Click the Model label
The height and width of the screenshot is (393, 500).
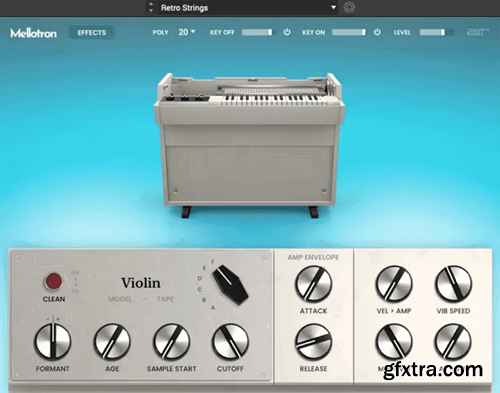pos(120,299)
